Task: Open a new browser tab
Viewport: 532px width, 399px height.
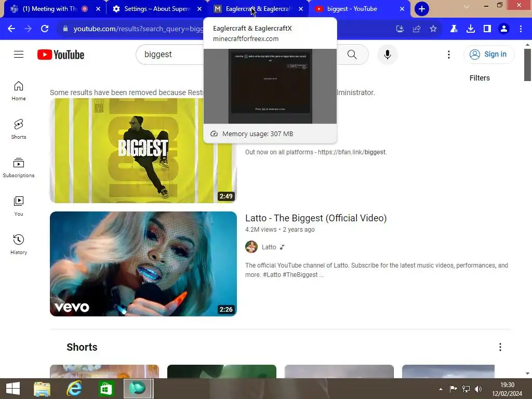Action: click(x=422, y=9)
